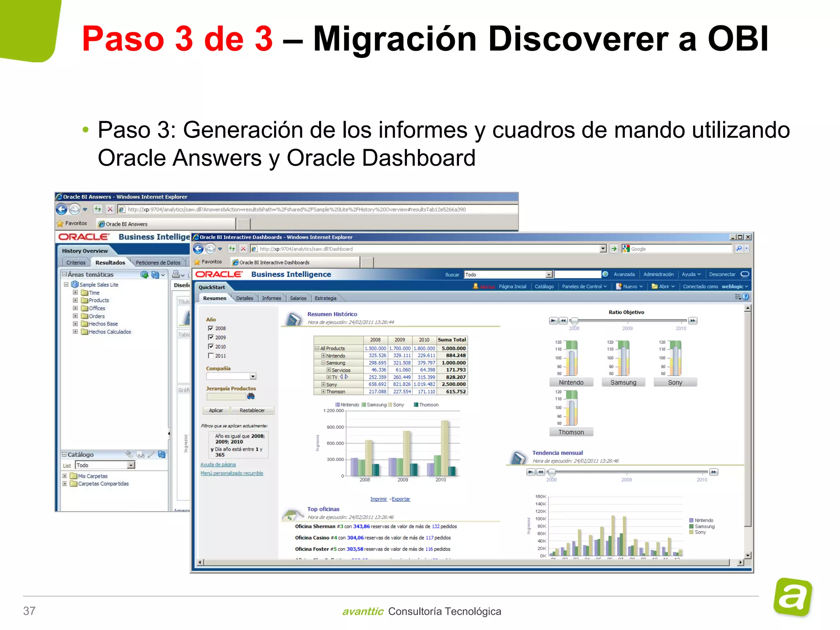Expand the Offices folder in the tree
Viewport: 840px width, 630px height.
pyautogui.click(x=75, y=308)
